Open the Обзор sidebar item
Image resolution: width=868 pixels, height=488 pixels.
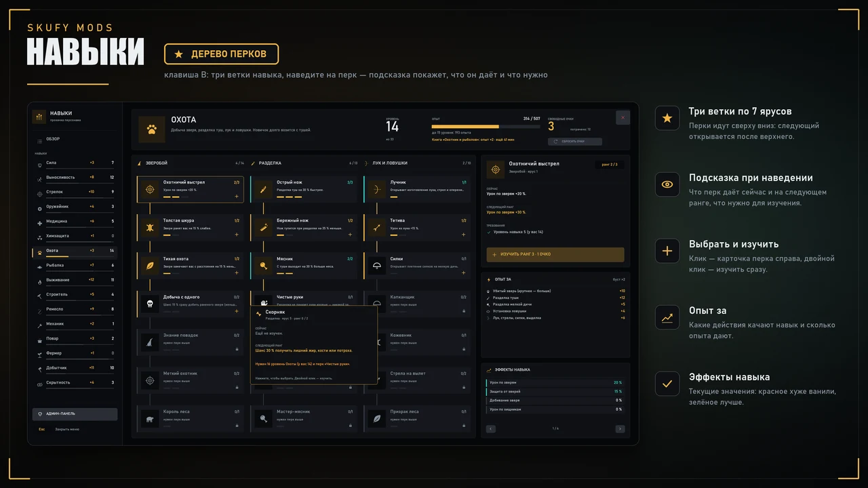coord(75,139)
